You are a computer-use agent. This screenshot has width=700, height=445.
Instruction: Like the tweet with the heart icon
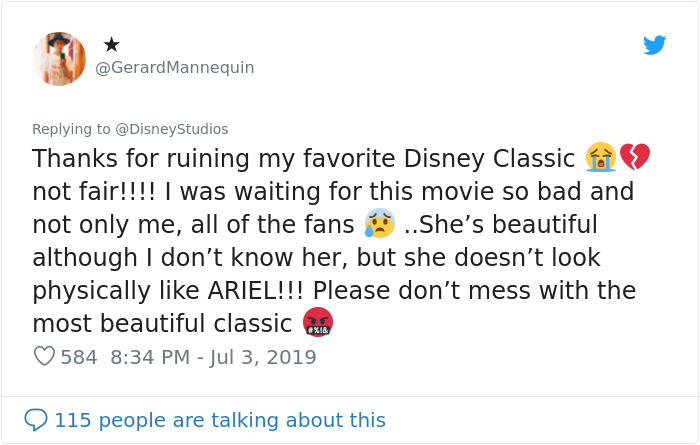pos(44,356)
